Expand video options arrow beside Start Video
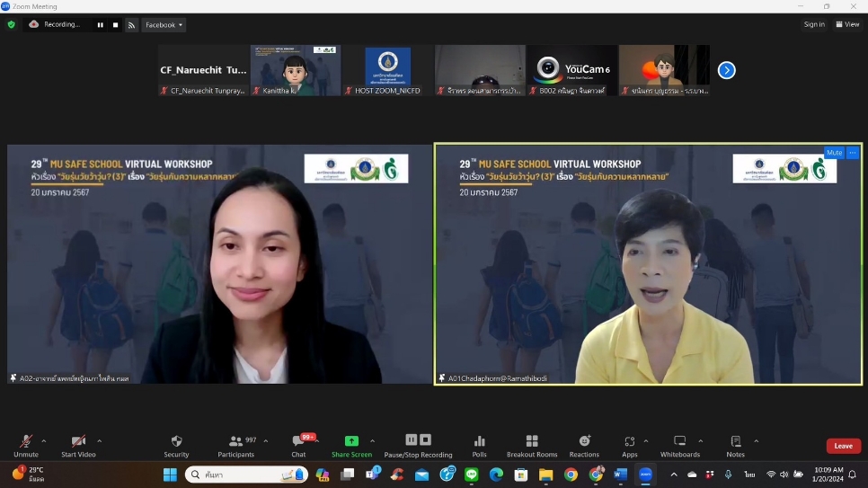 99,441
